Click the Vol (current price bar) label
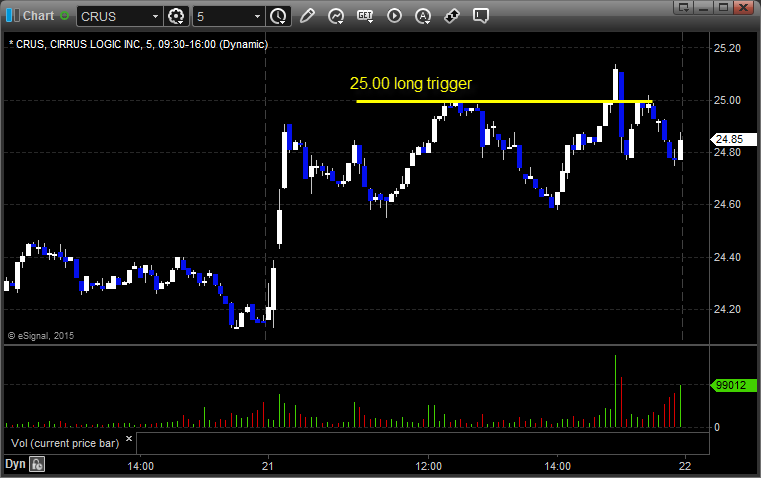The image size is (761, 478). click(x=65, y=443)
